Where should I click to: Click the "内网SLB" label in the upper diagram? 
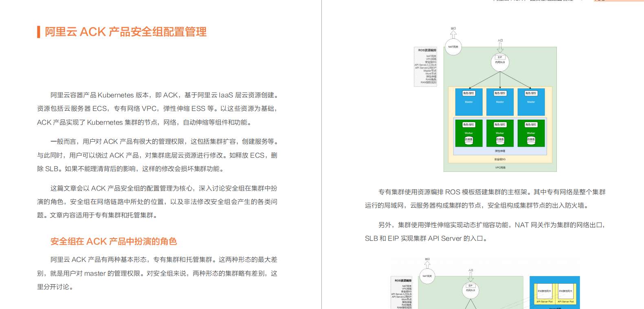click(x=500, y=62)
